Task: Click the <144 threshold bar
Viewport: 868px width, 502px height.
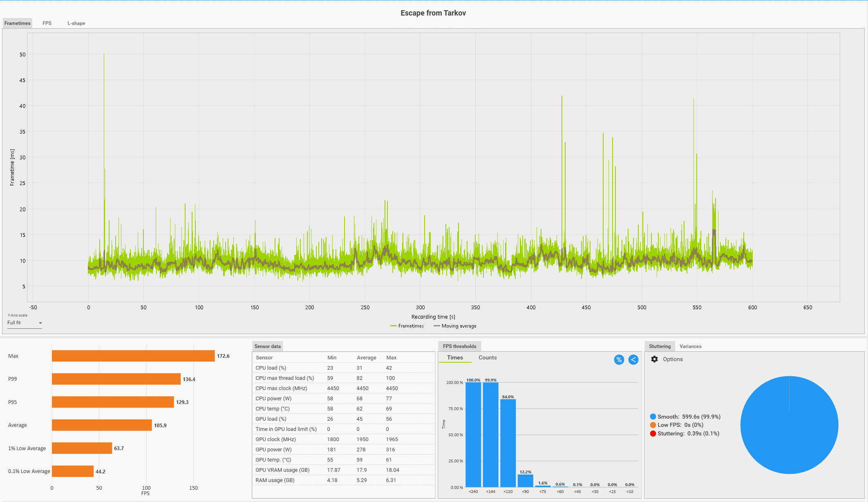Action: (490, 435)
